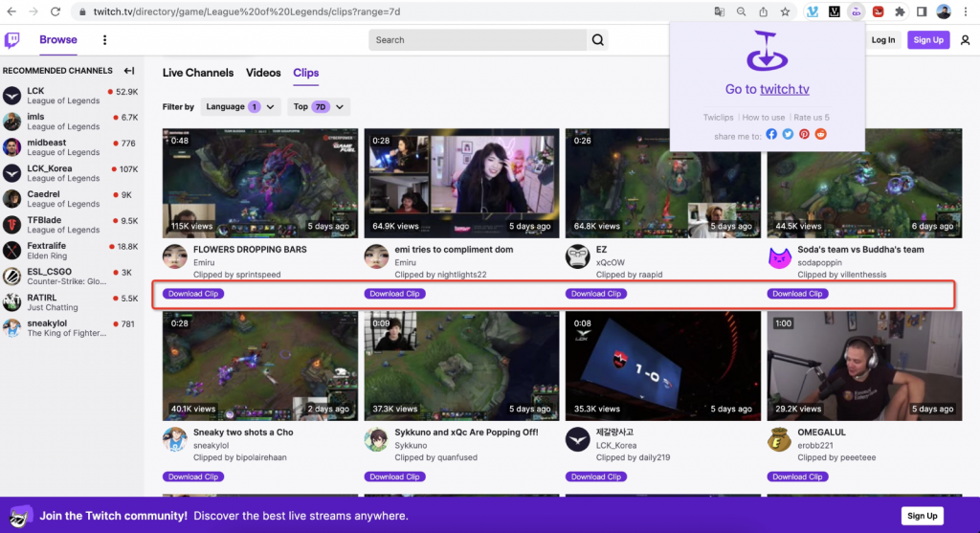Play the Sykkuno and xQc clip thumbnail

click(462, 366)
